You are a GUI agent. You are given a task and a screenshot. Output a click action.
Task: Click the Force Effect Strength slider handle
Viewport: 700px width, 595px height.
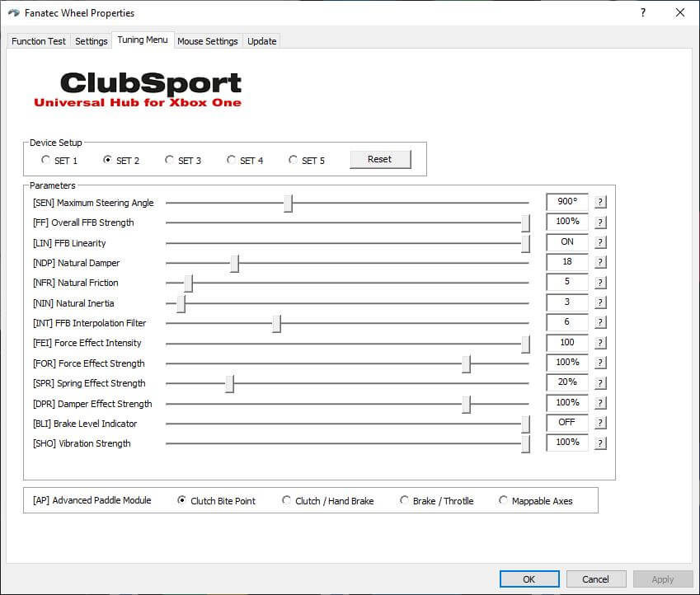pyautogui.click(x=466, y=363)
